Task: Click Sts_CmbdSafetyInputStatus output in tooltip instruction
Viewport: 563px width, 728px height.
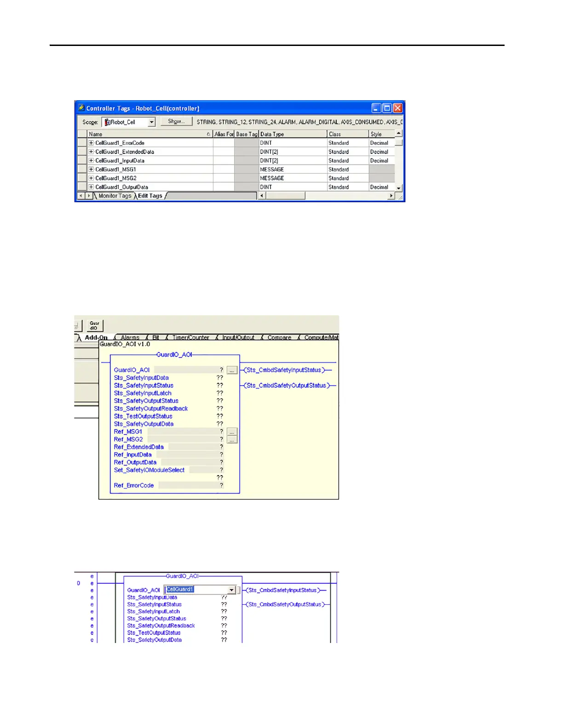Action: 284,370
